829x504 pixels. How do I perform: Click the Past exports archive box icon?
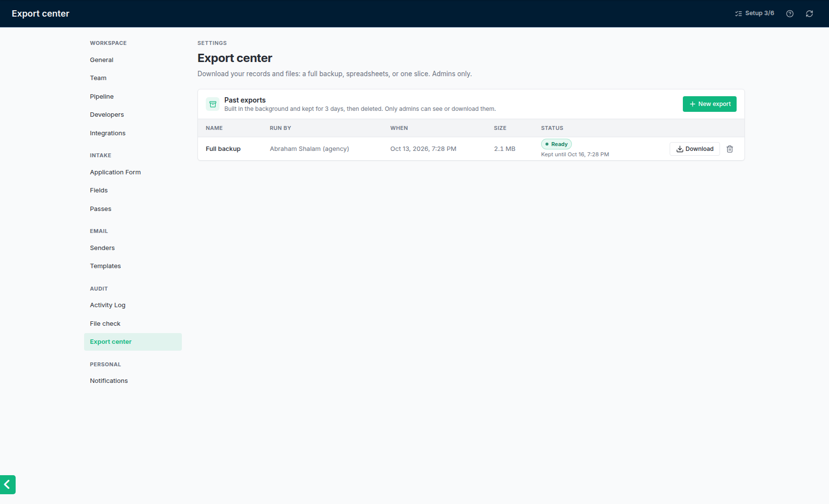[213, 104]
